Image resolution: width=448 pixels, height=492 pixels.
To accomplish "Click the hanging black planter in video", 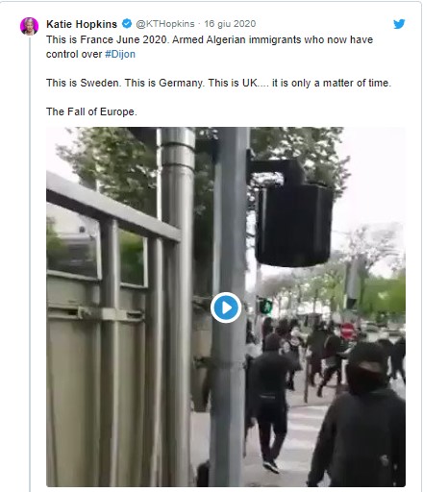I will pos(294,215).
